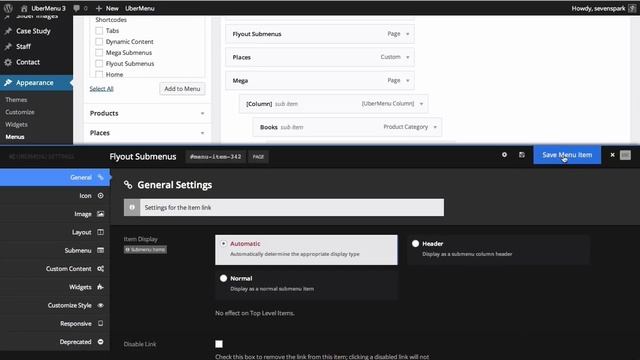Go to the Widgets submenu link
The height and width of the screenshot is (360, 640).
[x=17, y=124]
